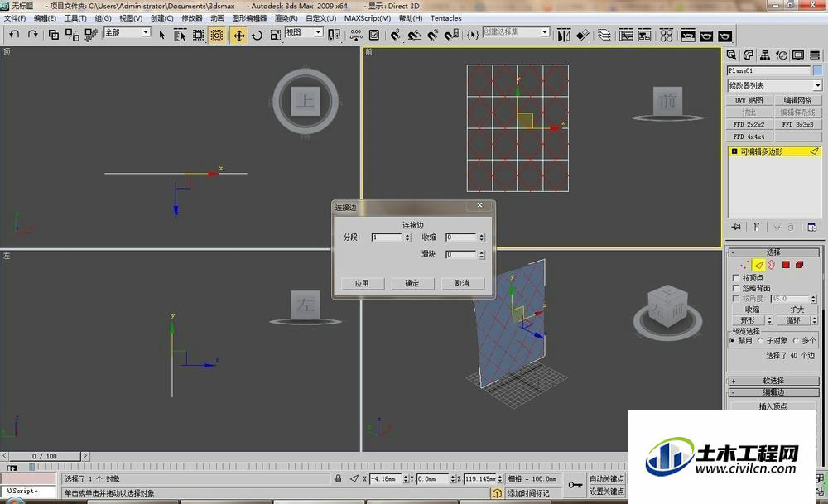The width and height of the screenshot is (828, 504).
Task: Click 确定 in the 连接边 dialog
Action: click(x=412, y=283)
